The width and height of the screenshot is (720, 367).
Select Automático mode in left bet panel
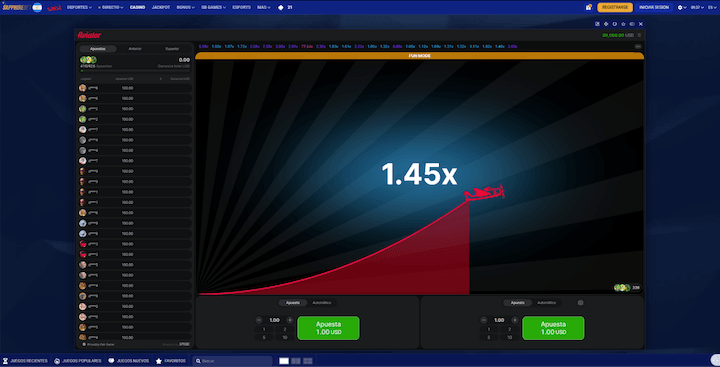[321, 303]
